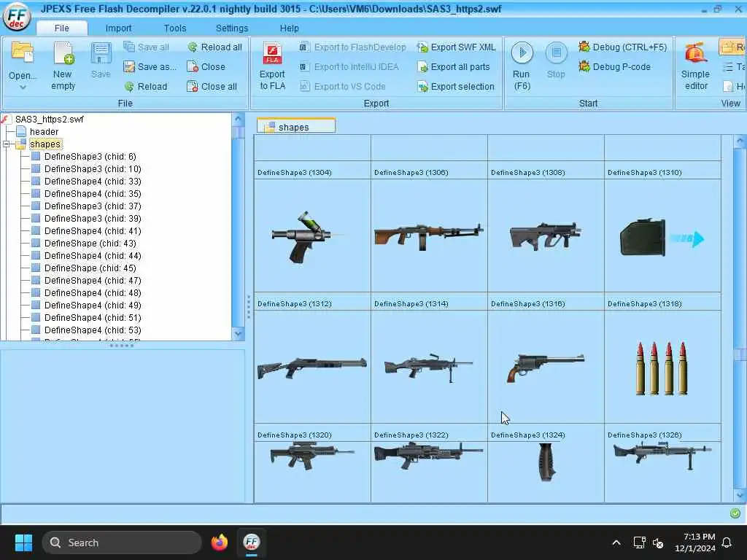This screenshot has width=747, height=560.
Task: Select the shapes folder in tree
Action: [x=45, y=144]
